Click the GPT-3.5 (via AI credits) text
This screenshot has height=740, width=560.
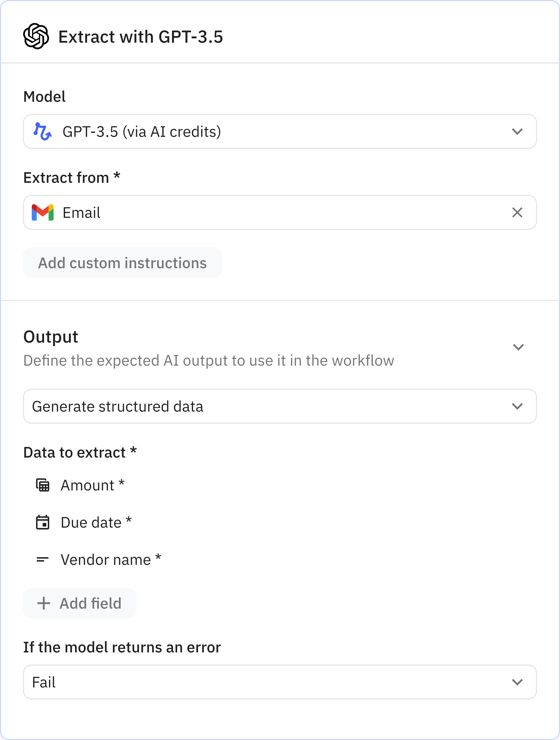[x=142, y=131]
